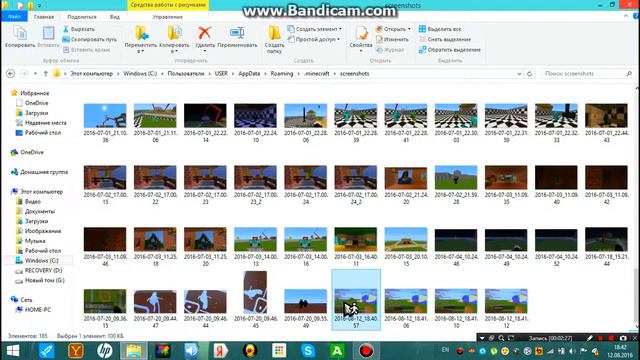Open the File Explorer taskbar icon
The image size is (640, 360).
133,351
